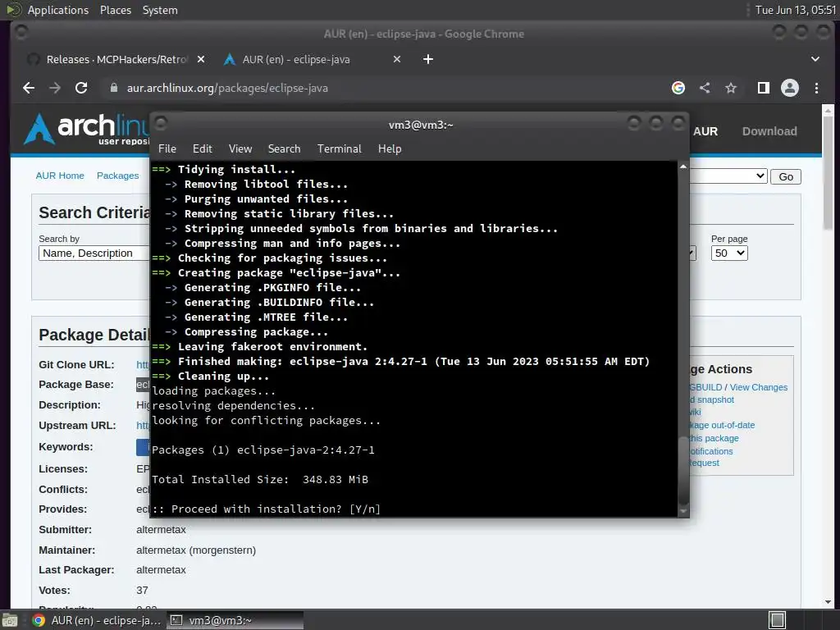Open Chrome three-dot menu
The image size is (840, 630).
click(816, 88)
